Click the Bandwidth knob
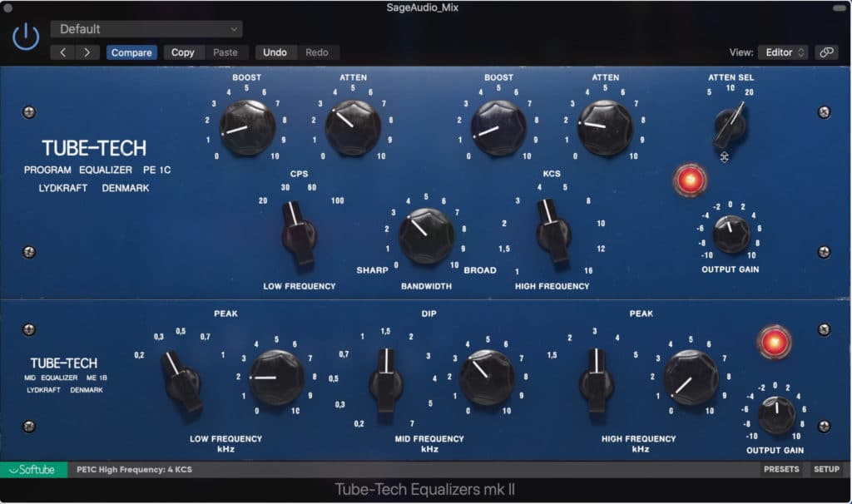The width and height of the screenshot is (852, 504). (426, 235)
